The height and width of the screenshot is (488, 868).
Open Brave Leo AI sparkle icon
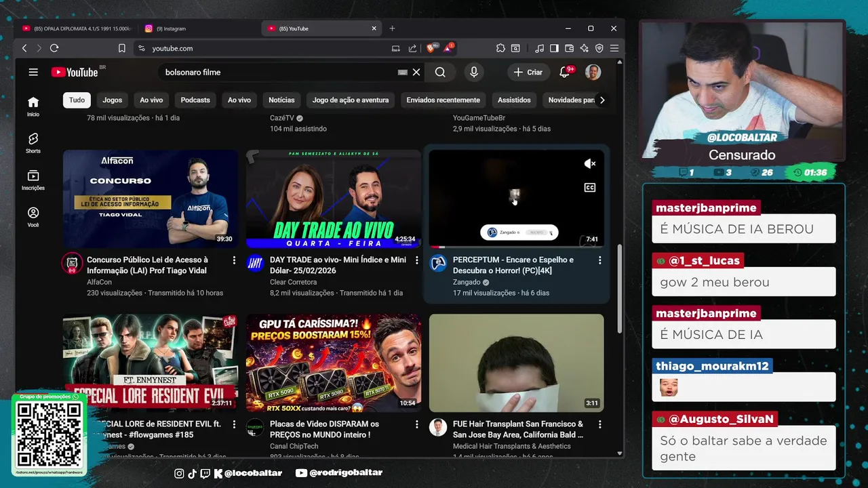(x=584, y=48)
